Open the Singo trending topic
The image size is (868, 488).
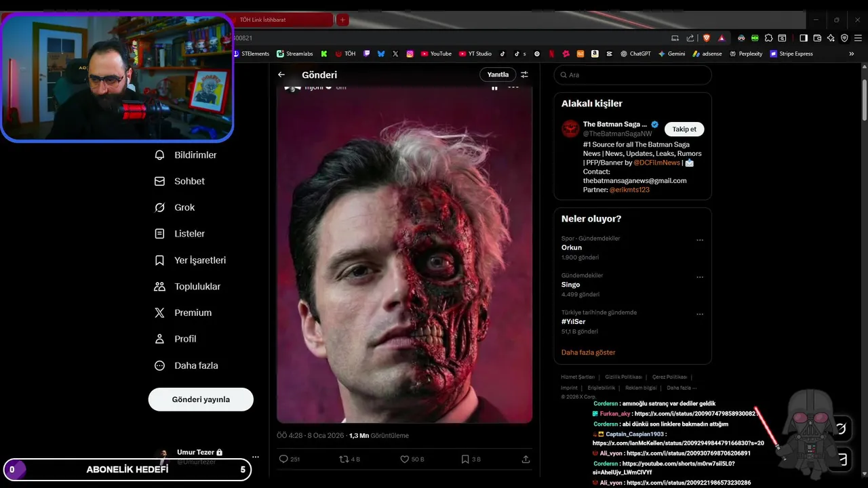(x=570, y=285)
